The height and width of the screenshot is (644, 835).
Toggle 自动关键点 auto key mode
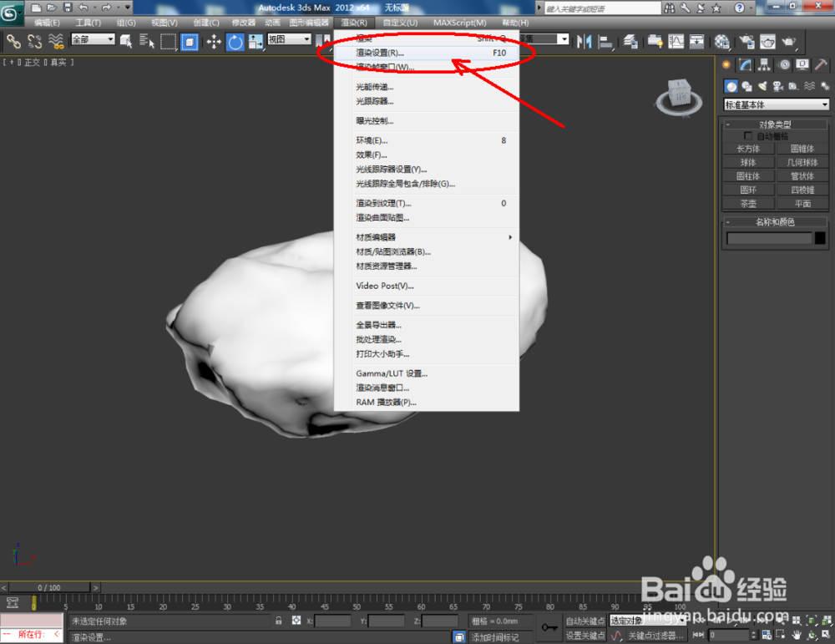[585, 621]
